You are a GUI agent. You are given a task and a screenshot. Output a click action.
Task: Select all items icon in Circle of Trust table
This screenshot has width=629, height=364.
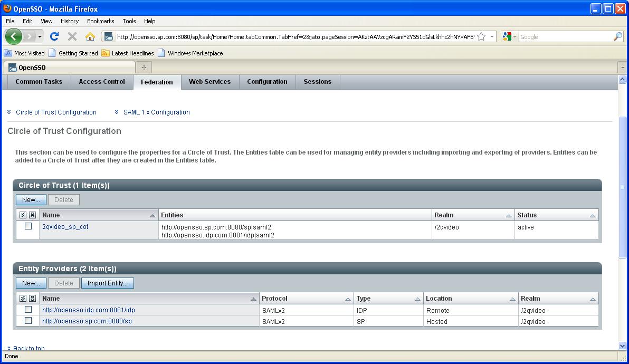[23, 215]
